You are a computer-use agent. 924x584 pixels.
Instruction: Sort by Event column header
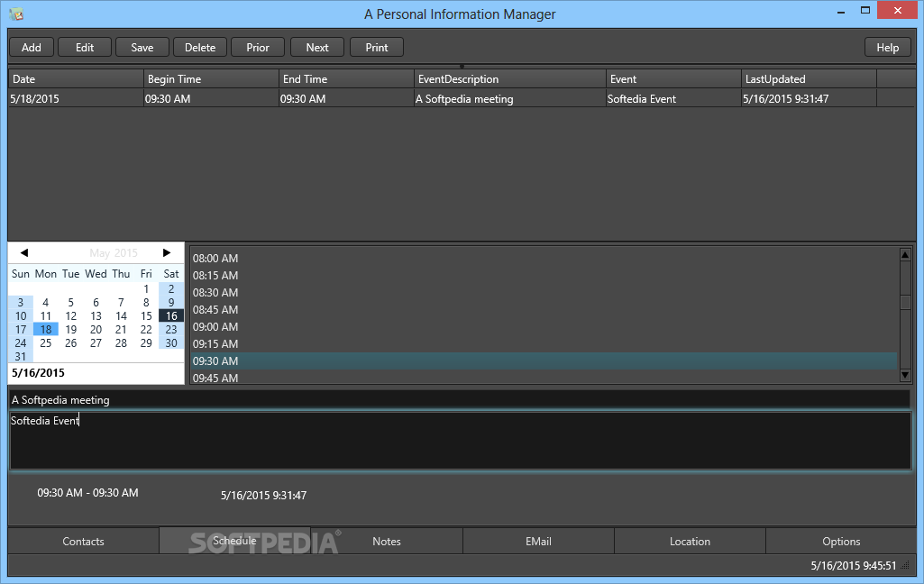tap(673, 79)
